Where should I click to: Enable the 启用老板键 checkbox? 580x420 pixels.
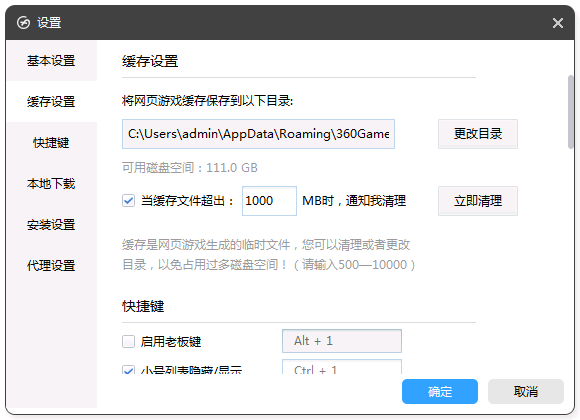pos(128,341)
